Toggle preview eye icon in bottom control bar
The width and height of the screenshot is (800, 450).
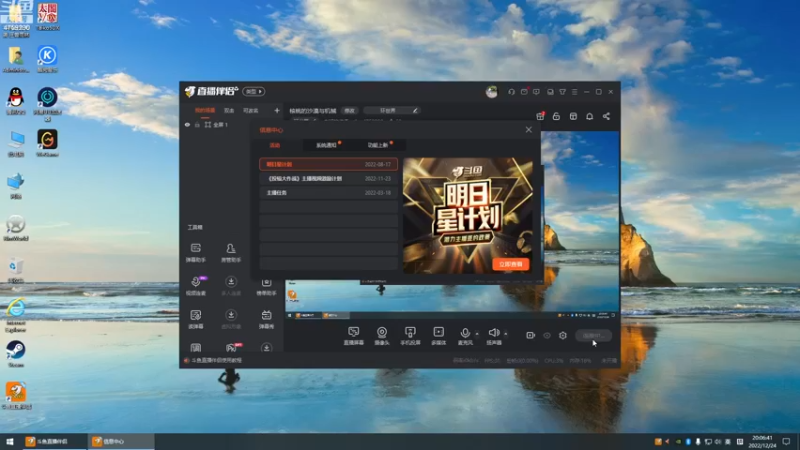547,335
